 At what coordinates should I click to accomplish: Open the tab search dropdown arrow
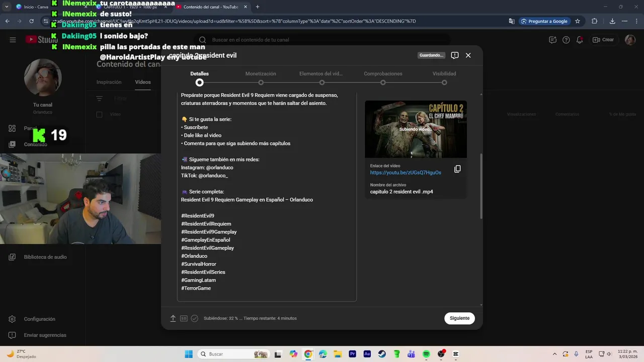6,7
